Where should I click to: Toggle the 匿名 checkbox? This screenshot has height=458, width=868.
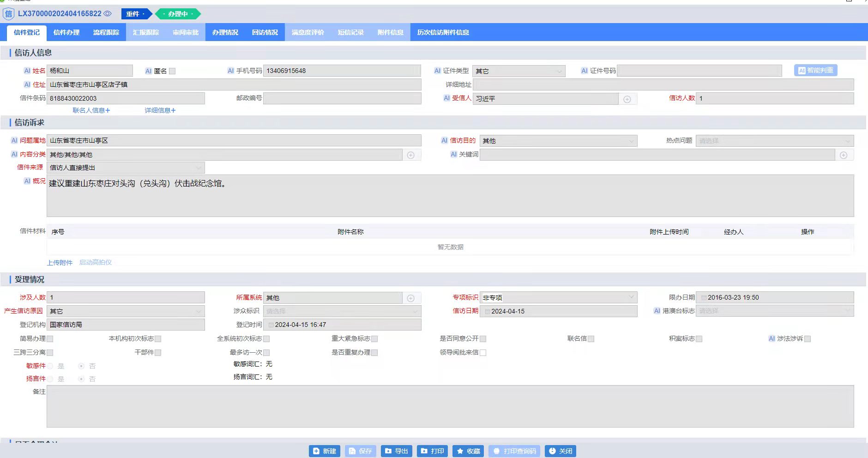(x=172, y=71)
